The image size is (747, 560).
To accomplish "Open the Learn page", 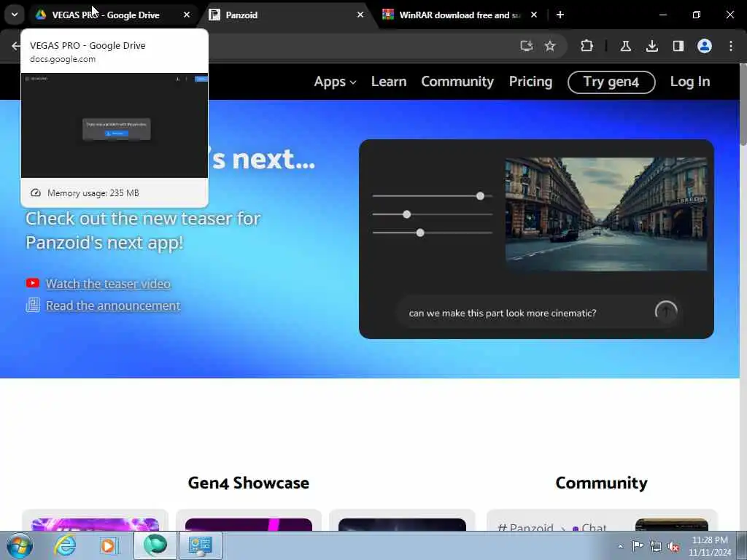I will click(389, 82).
